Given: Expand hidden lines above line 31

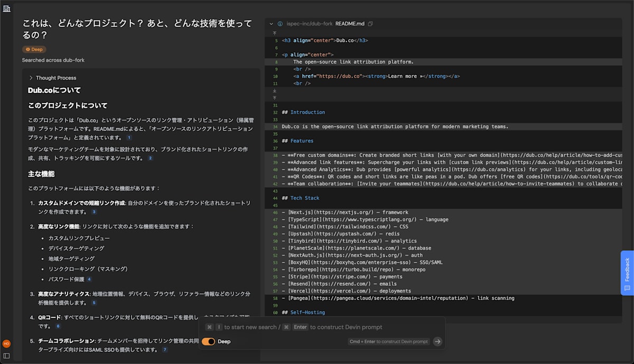Looking at the screenshot, I should click(x=275, y=98).
